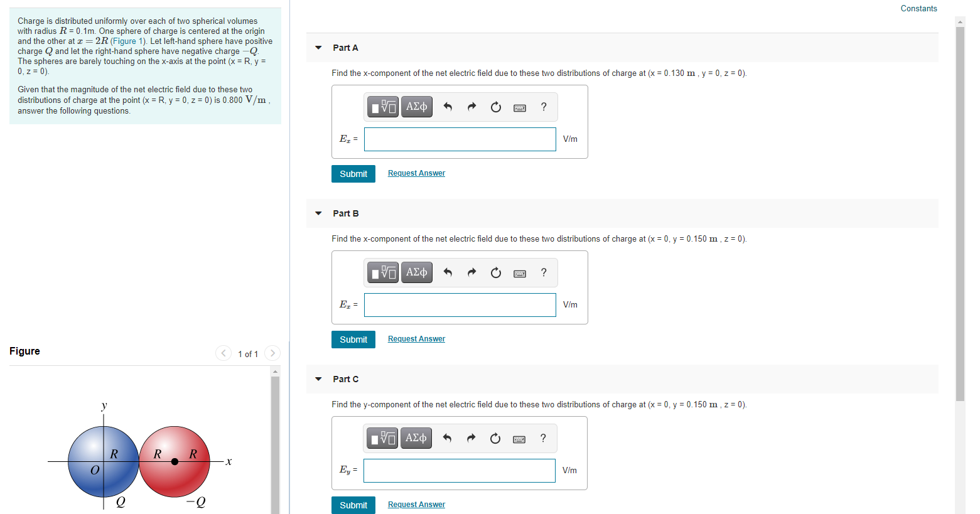Collapse the Part A section
This screenshot has width=980, height=514.
[x=318, y=47]
